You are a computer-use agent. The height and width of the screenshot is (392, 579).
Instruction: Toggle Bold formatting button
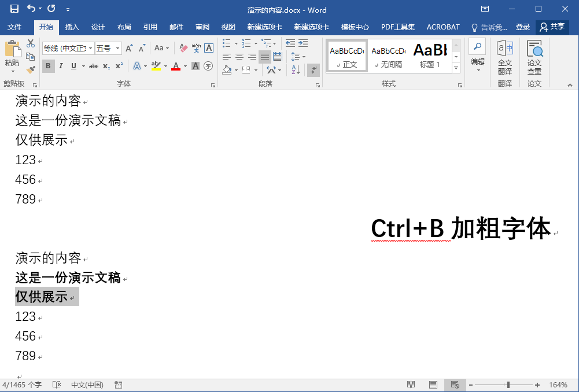(48, 66)
